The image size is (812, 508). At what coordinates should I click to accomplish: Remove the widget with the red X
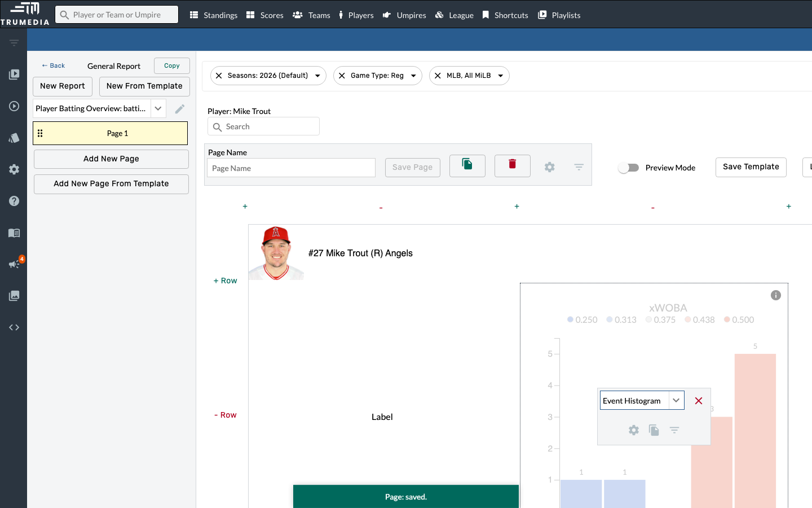click(x=699, y=401)
